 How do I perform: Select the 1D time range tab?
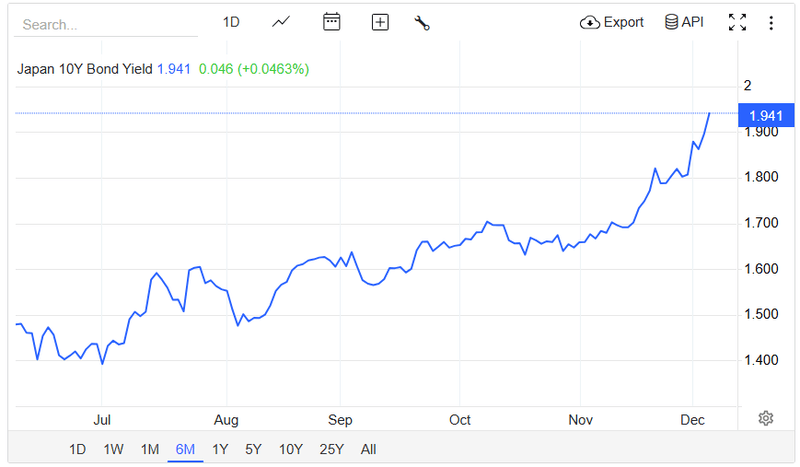[x=77, y=449]
